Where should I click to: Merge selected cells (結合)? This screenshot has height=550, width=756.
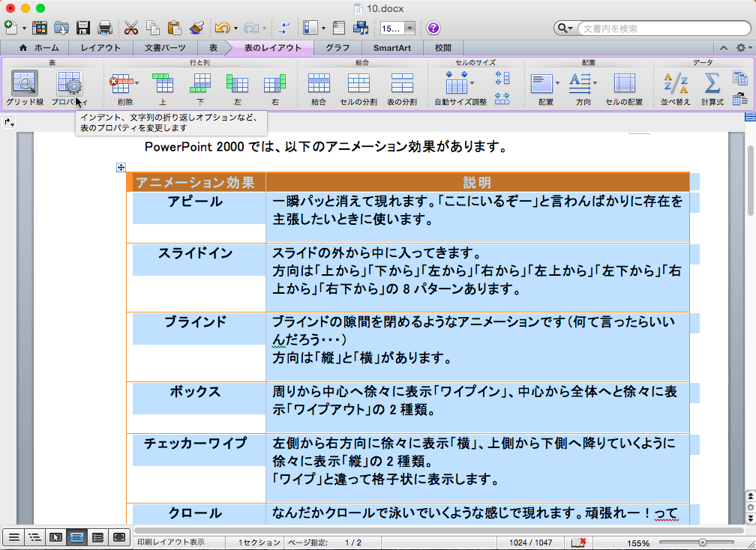319,88
